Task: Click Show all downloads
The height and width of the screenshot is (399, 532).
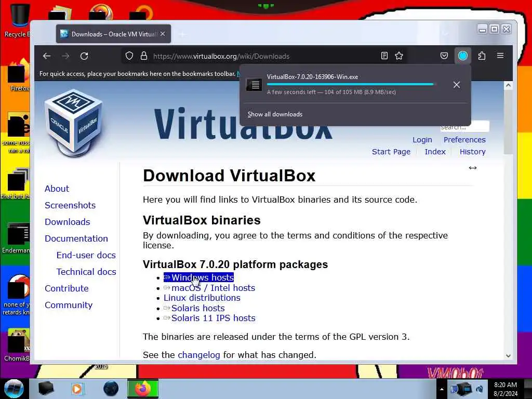Action: pyautogui.click(x=275, y=114)
